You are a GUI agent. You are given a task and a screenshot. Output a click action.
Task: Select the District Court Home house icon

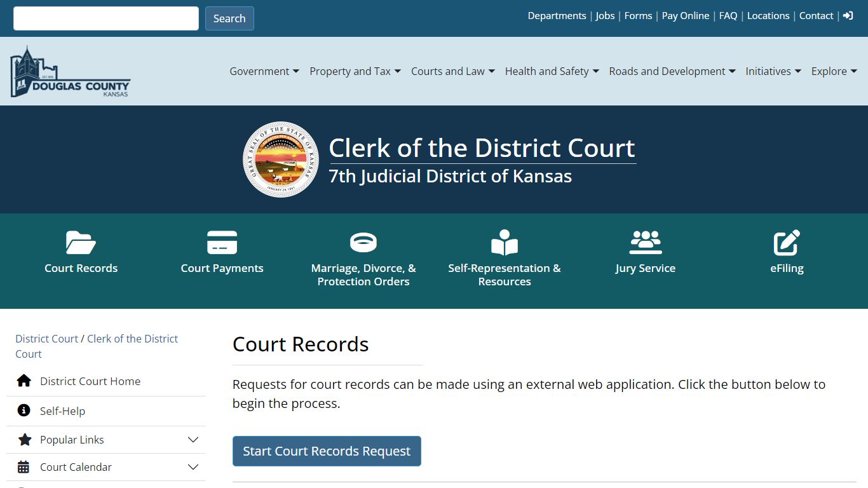coord(24,381)
